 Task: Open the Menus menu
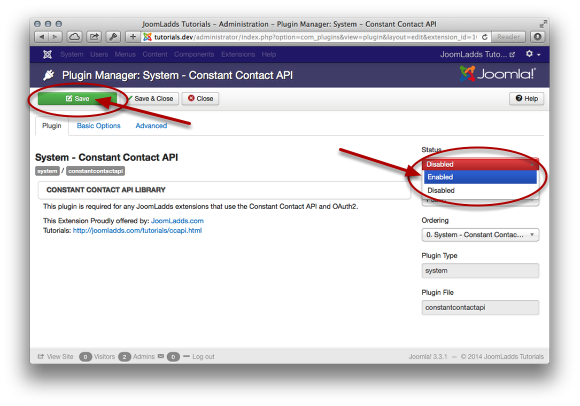pyautogui.click(x=125, y=54)
